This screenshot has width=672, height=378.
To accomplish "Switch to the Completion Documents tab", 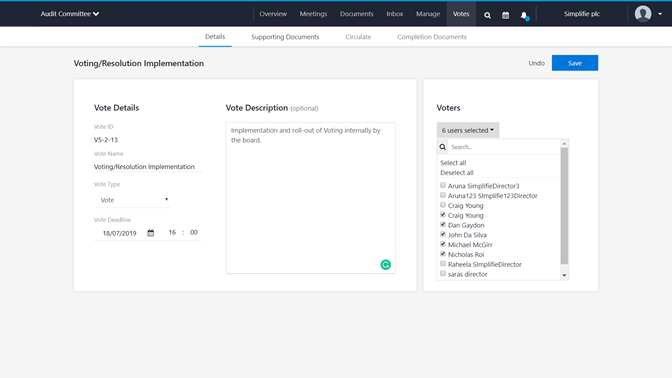I will [432, 37].
